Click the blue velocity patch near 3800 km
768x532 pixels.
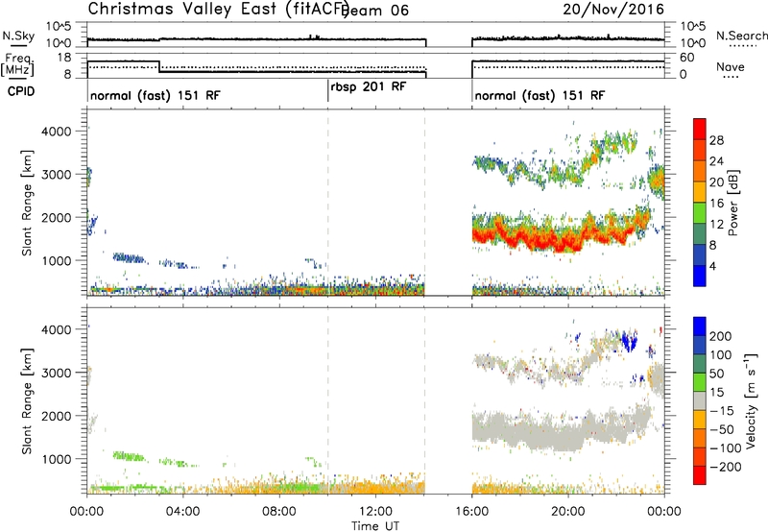(x=630, y=341)
